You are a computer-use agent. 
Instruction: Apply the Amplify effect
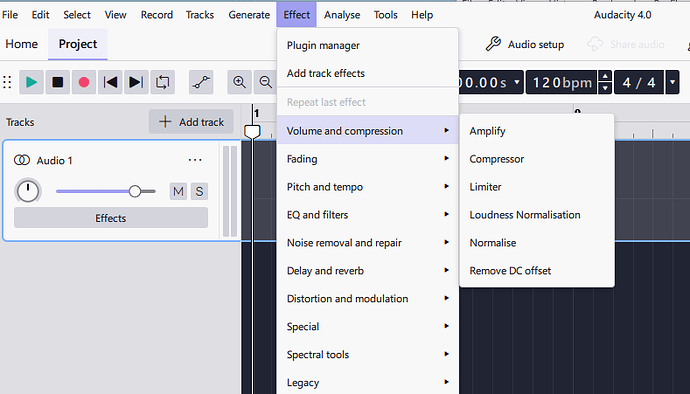click(x=536, y=131)
